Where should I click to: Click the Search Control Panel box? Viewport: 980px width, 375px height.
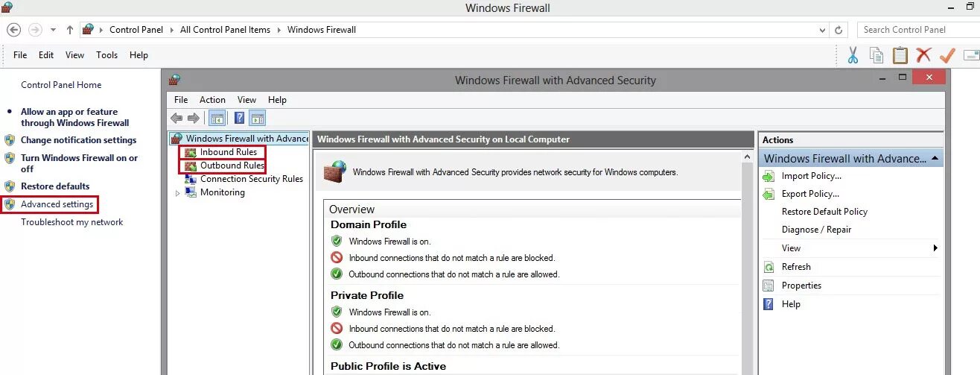pyautogui.click(x=916, y=30)
